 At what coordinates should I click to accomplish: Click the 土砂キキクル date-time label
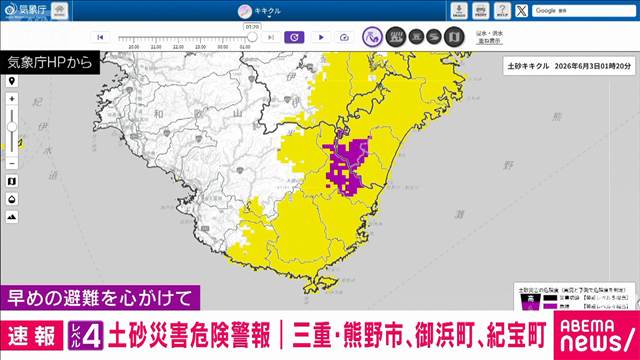[x=569, y=66]
